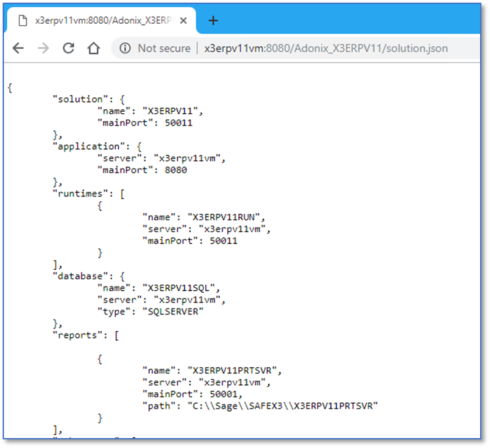This screenshot has height=448, width=490.
Task: Click the "SQLSERVER" type value
Action: [173, 312]
